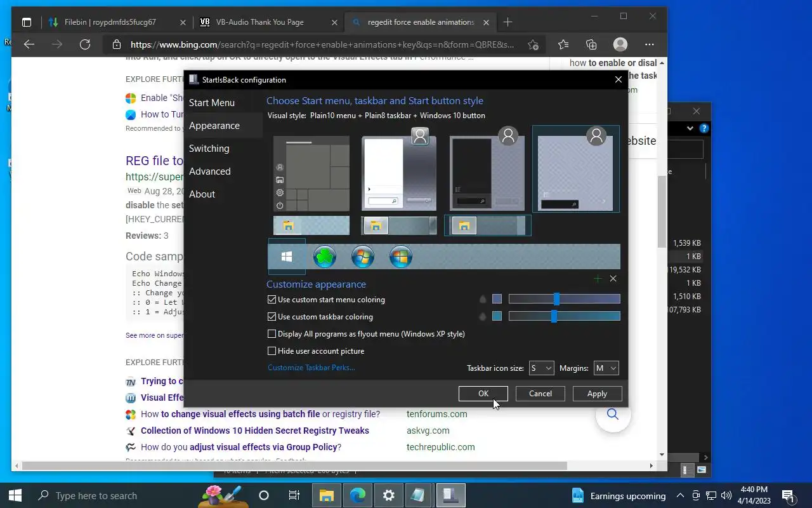
Task: Click the Apply button
Action: [597, 394]
